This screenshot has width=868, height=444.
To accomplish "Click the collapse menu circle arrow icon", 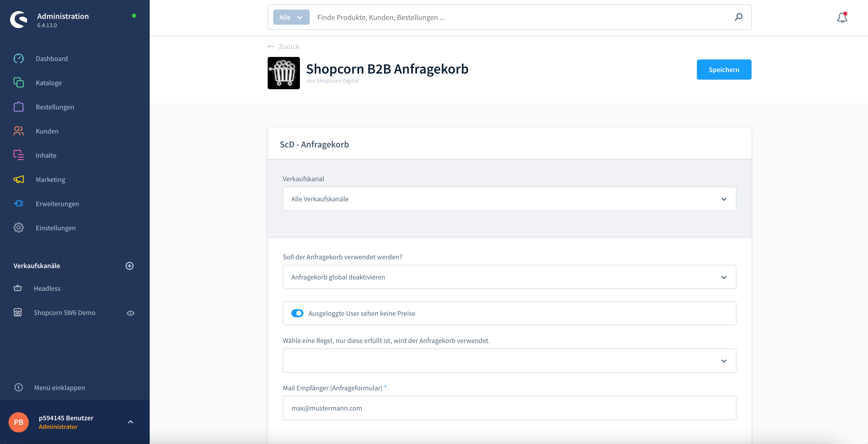I will pyautogui.click(x=19, y=387).
